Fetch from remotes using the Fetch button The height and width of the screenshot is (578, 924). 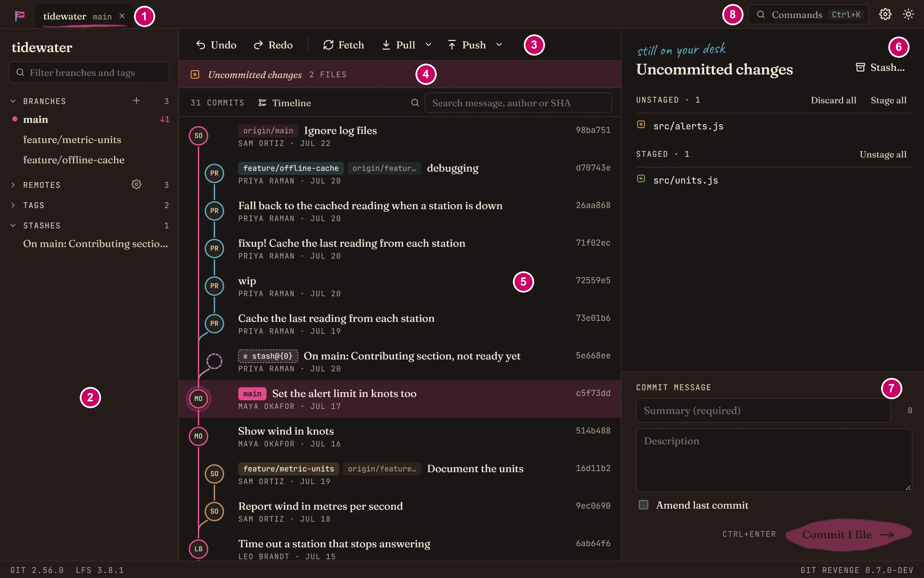coord(344,45)
